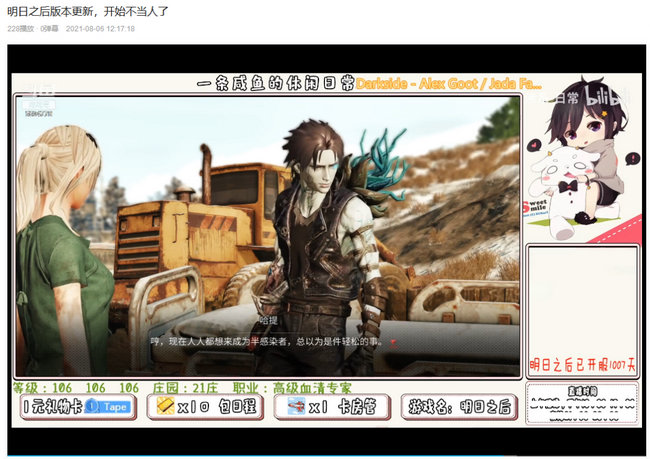Click the upload date 2021-08-05 12:17:18
The height and width of the screenshot is (459, 650).
[x=100, y=29]
